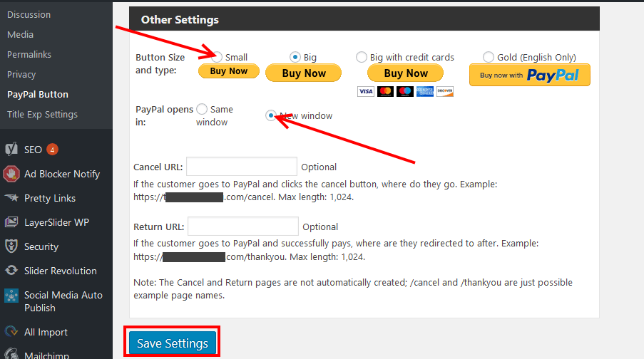
Task: Focus the Cancel URL input field
Action: pyautogui.click(x=242, y=167)
